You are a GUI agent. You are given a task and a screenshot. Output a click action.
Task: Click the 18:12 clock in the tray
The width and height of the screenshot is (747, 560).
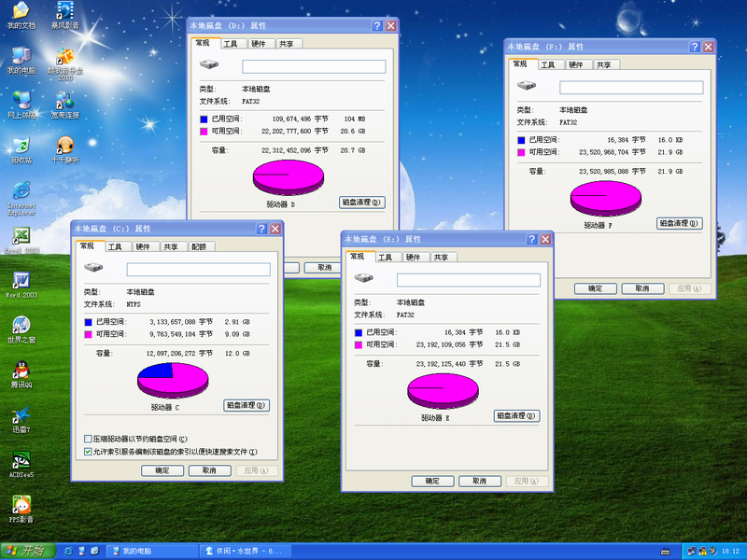coord(730,552)
